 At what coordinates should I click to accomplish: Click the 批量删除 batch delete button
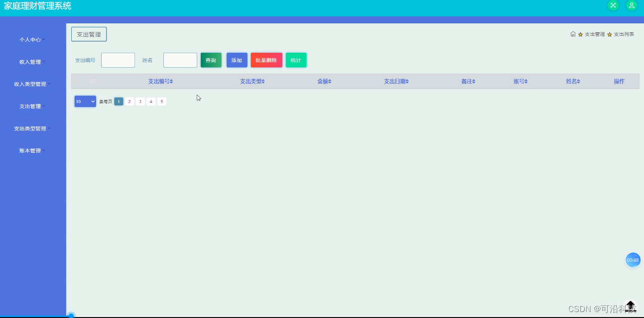point(266,60)
